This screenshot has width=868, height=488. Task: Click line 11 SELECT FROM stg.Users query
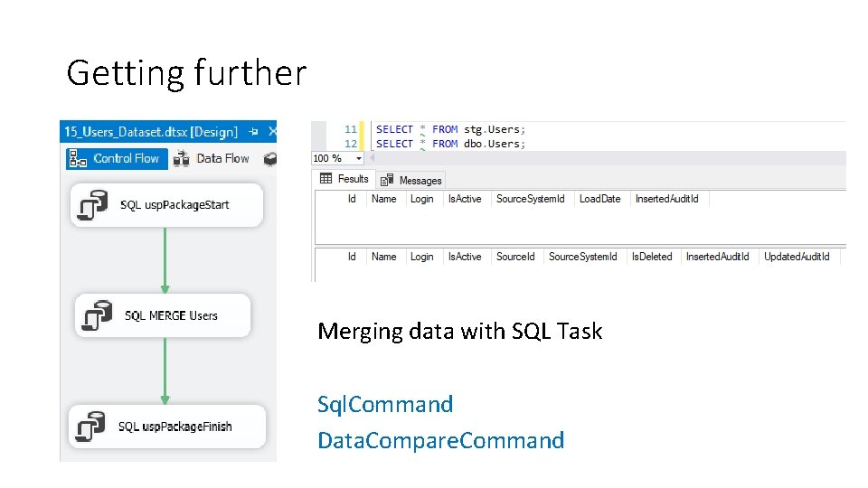(450, 129)
